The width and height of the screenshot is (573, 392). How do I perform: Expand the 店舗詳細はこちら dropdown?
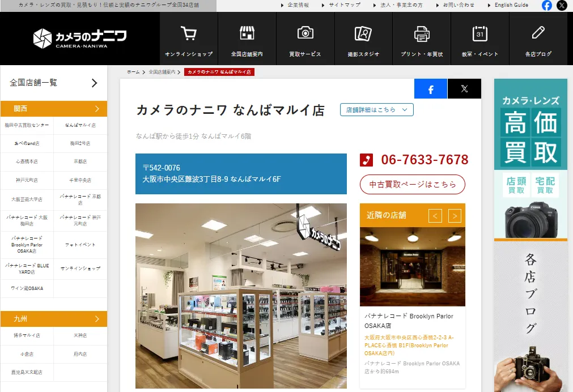click(x=376, y=109)
